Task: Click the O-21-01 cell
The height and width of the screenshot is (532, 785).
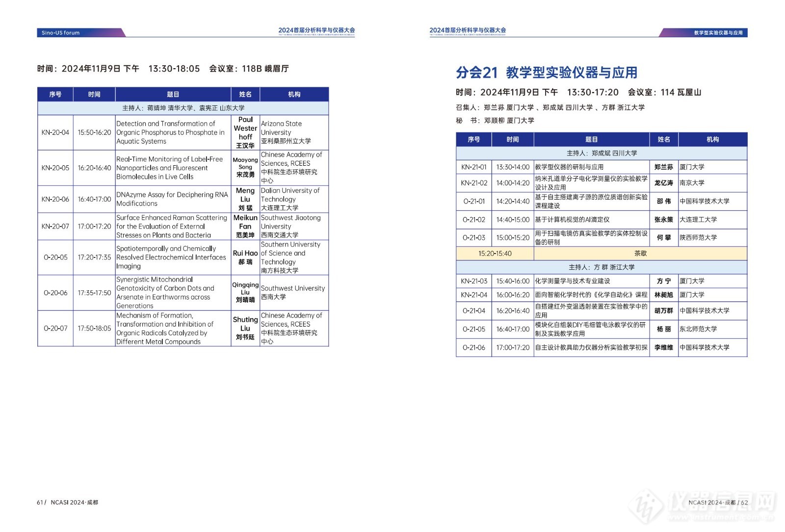Action: tap(474, 201)
